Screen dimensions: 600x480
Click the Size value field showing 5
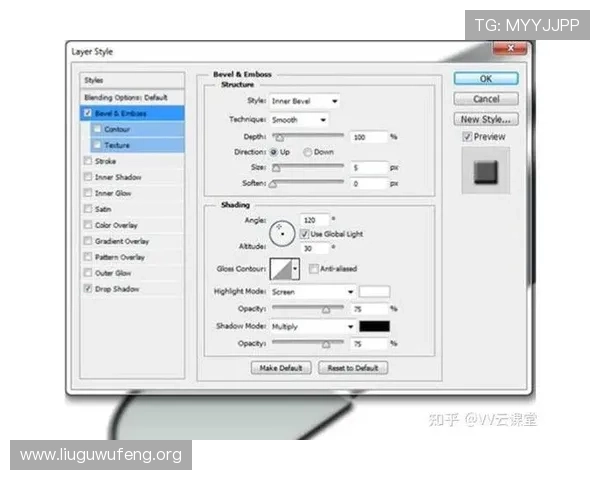(368, 168)
